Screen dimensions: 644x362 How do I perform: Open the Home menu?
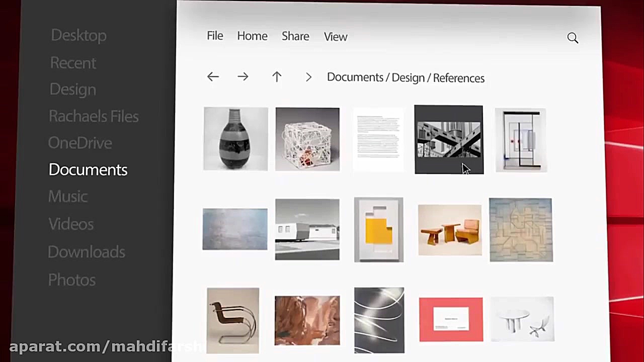(253, 36)
